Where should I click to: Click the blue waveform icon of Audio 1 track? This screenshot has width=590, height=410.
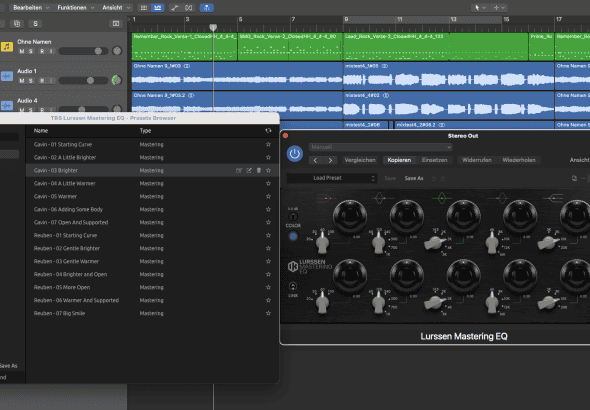coord(7,76)
